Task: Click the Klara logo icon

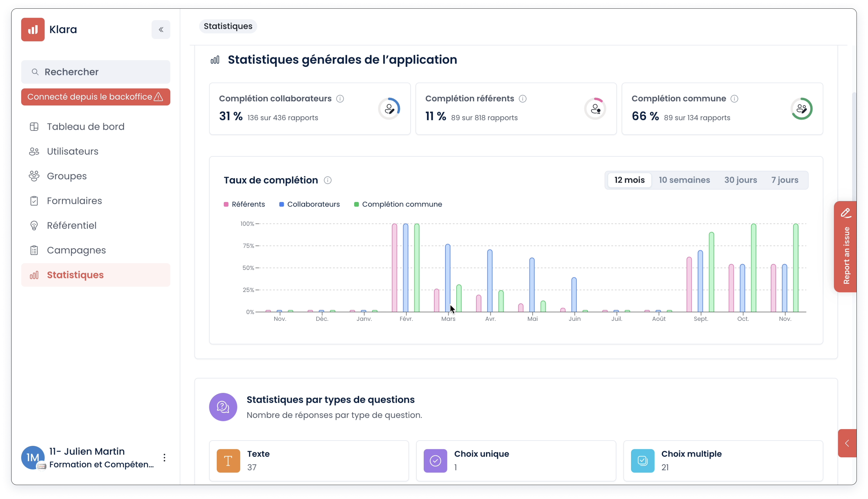Action: click(x=33, y=29)
